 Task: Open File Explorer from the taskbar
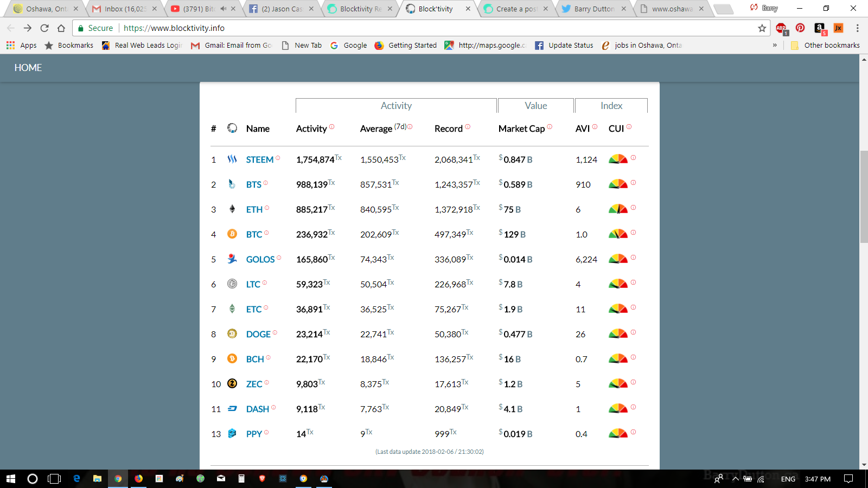pyautogui.click(x=97, y=479)
